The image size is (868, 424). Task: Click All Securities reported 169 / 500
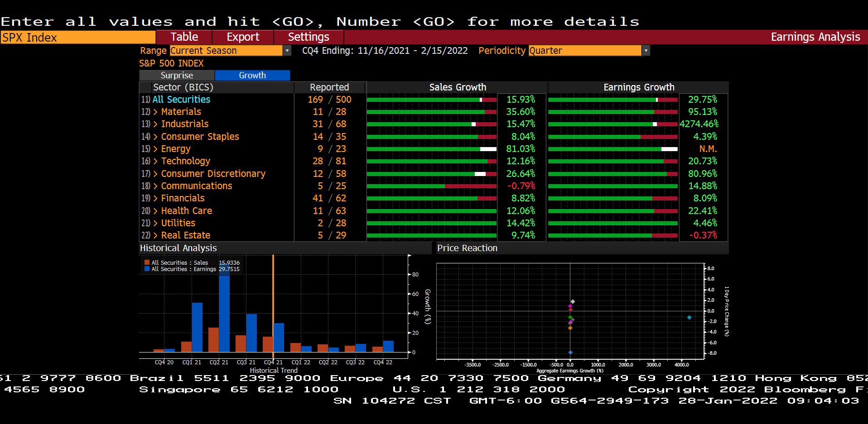[x=329, y=100]
